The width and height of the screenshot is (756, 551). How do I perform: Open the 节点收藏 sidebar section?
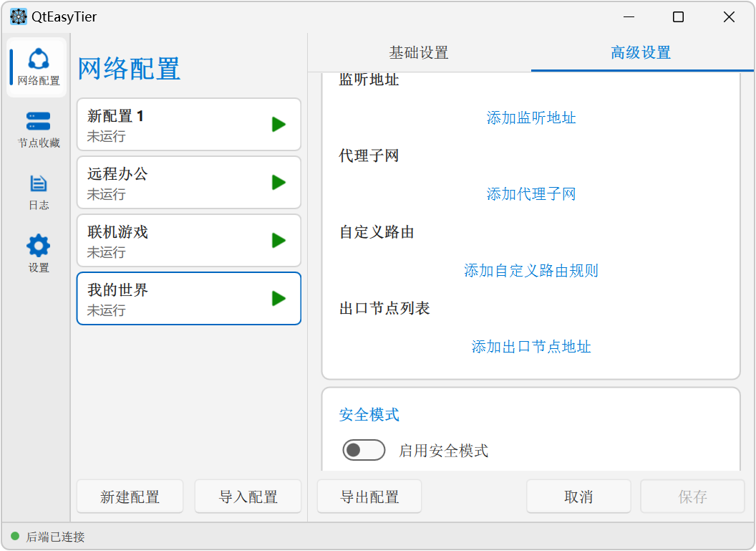pyautogui.click(x=39, y=129)
